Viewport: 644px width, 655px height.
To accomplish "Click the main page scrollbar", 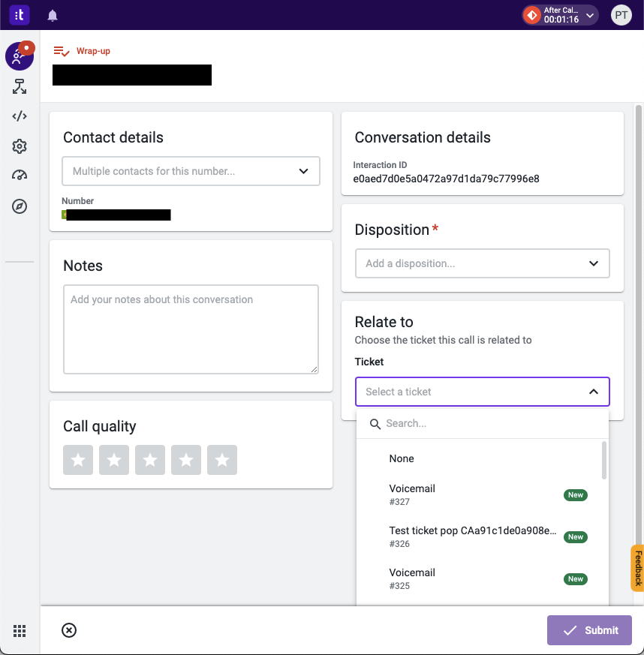I will point(638,326).
